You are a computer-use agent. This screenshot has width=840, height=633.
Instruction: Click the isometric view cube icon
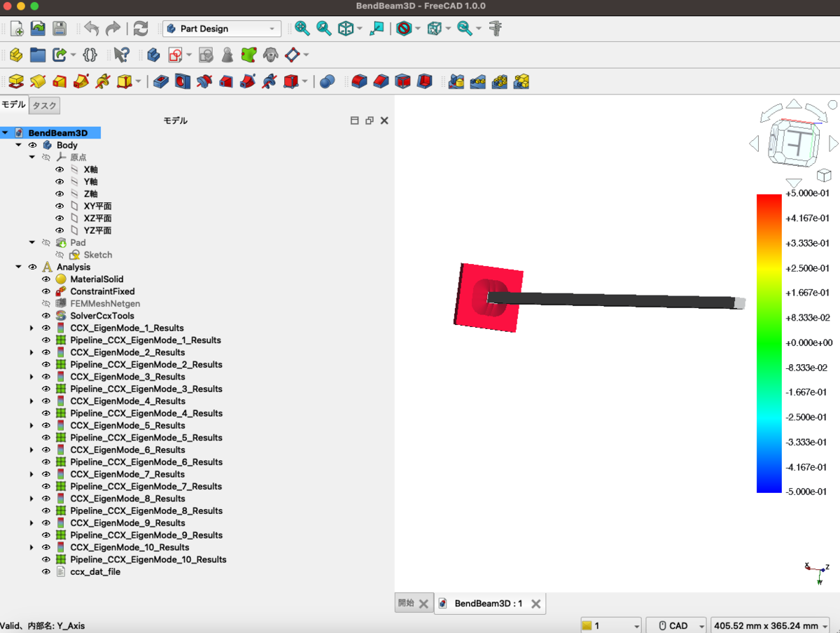(x=346, y=29)
